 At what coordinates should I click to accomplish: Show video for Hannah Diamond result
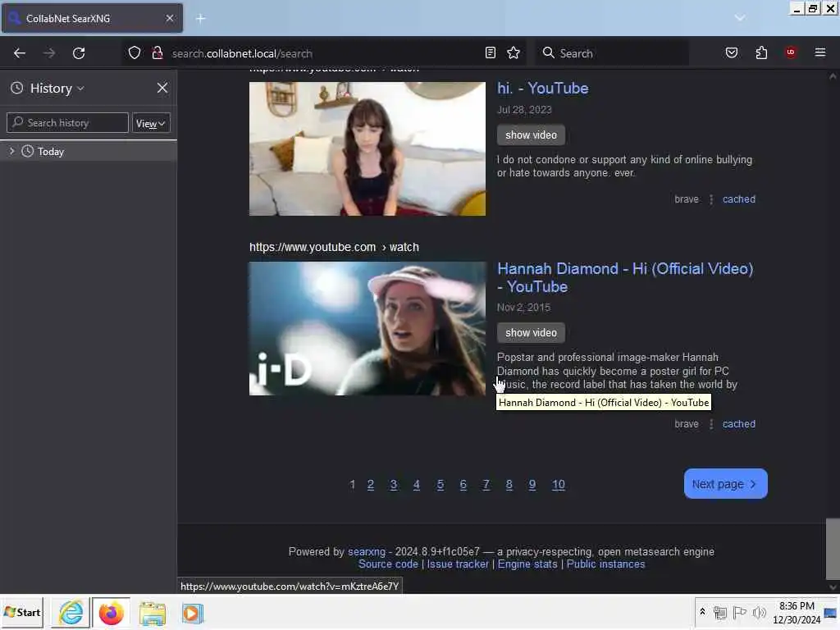(531, 333)
